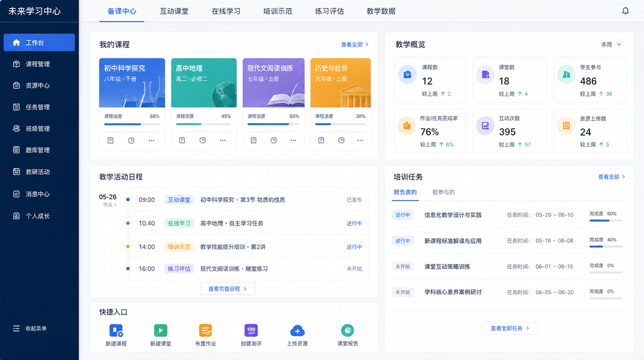The image size is (644, 360).
Task: Select the 我参与的 training tab
Action: (443, 192)
